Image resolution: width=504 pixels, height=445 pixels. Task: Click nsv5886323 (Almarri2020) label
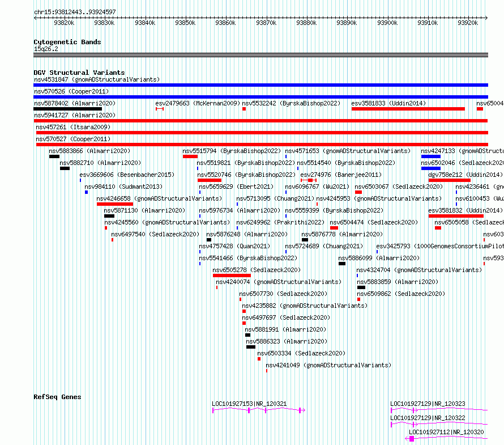tap(287, 341)
